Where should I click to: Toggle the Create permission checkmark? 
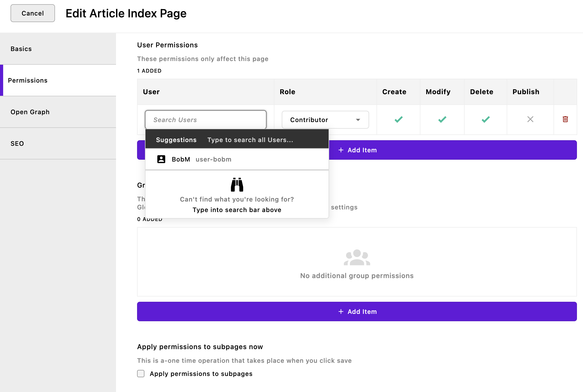[x=398, y=119]
